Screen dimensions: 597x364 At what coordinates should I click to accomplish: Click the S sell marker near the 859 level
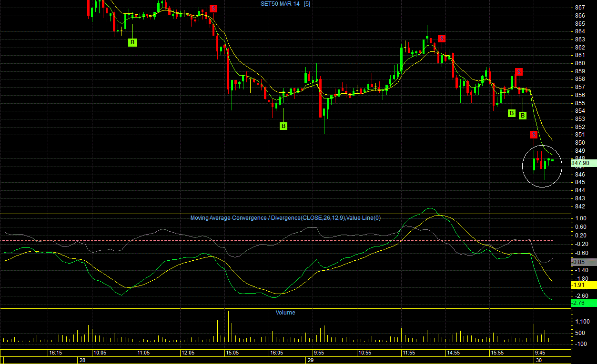coord(519,72)
